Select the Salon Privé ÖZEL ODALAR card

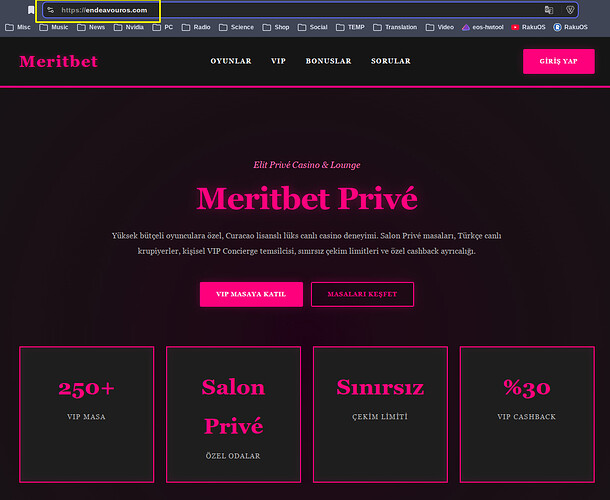click(233, 414)
